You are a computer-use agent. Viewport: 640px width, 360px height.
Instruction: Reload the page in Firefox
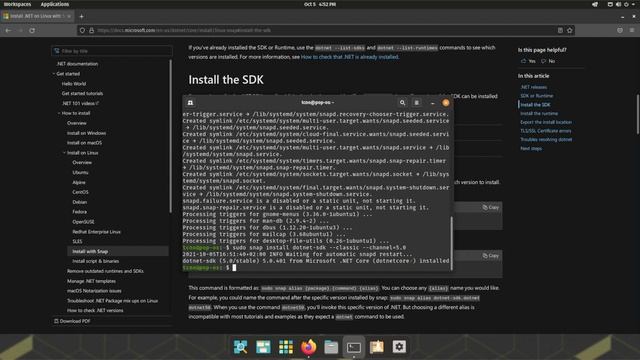(32, 30)
